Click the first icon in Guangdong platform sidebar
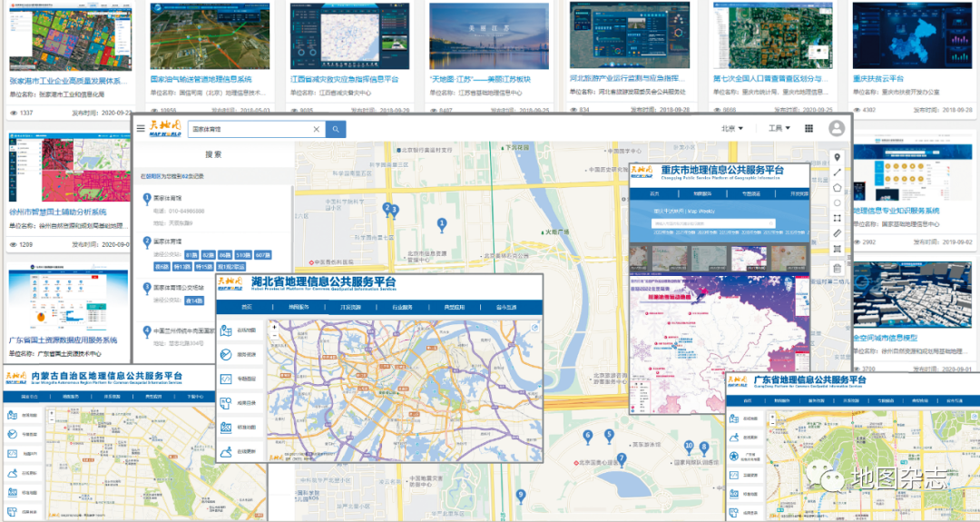Screen dimensions: 980x522 pyautogui.click(x=734, y=419)
